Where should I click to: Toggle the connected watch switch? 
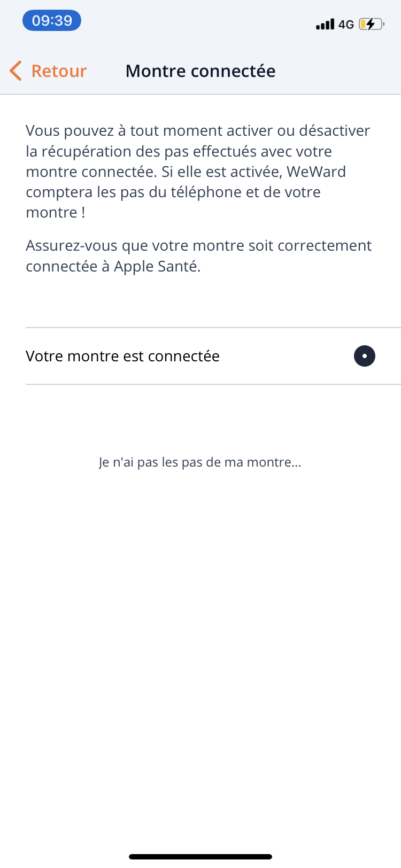pyautogui.click(x=364, y=356)
